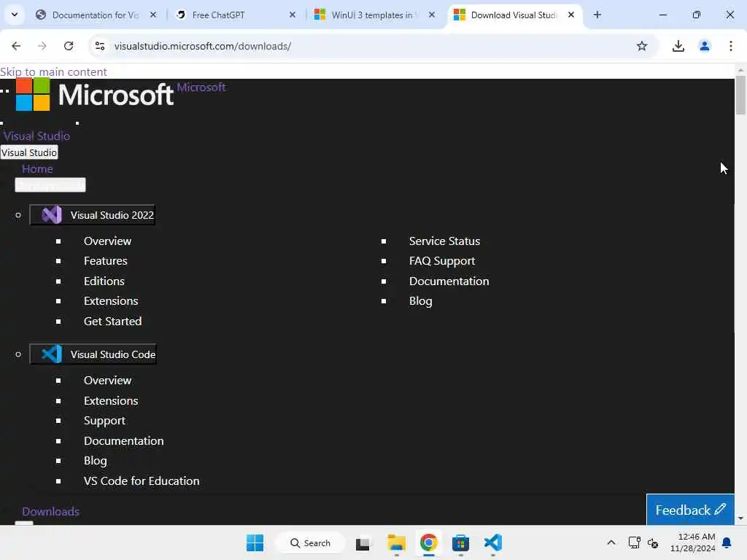Open File Explorer from the taskbar
This screenshot has width=747, height=560.
pos(396,542)
